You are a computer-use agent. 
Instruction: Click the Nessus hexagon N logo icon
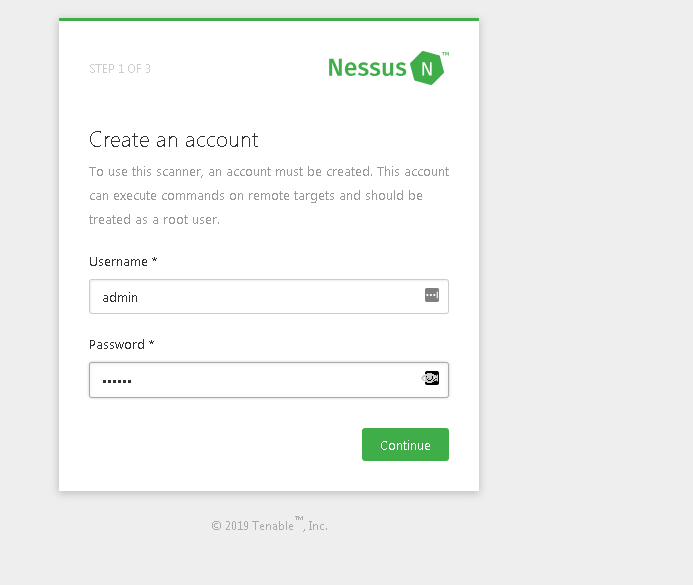point(427,68)
